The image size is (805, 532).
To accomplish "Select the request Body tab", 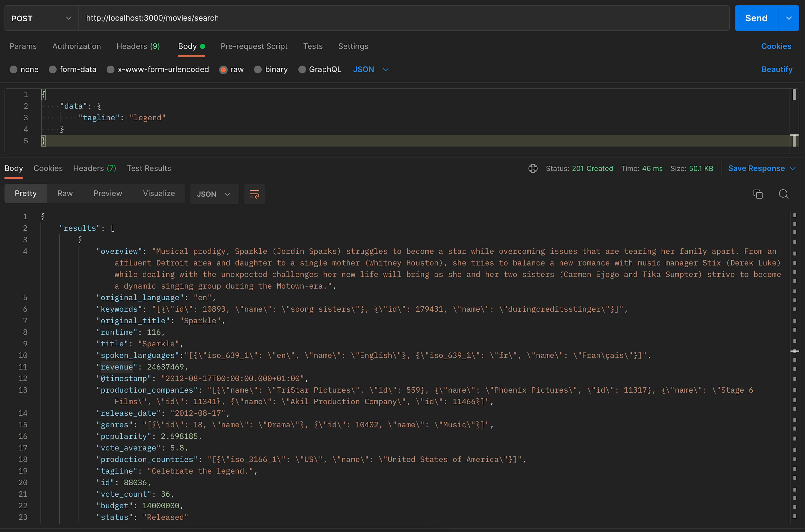I will tap(191, 46).
